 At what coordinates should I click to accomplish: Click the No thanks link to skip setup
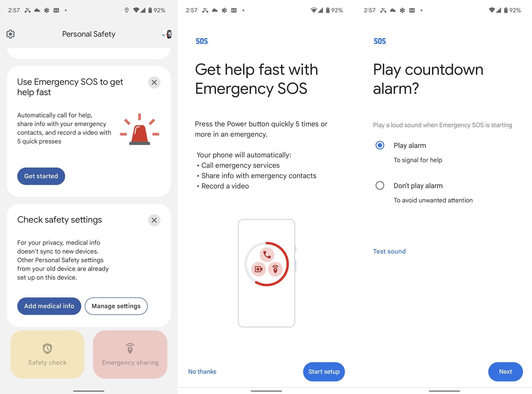pos(202,371)
